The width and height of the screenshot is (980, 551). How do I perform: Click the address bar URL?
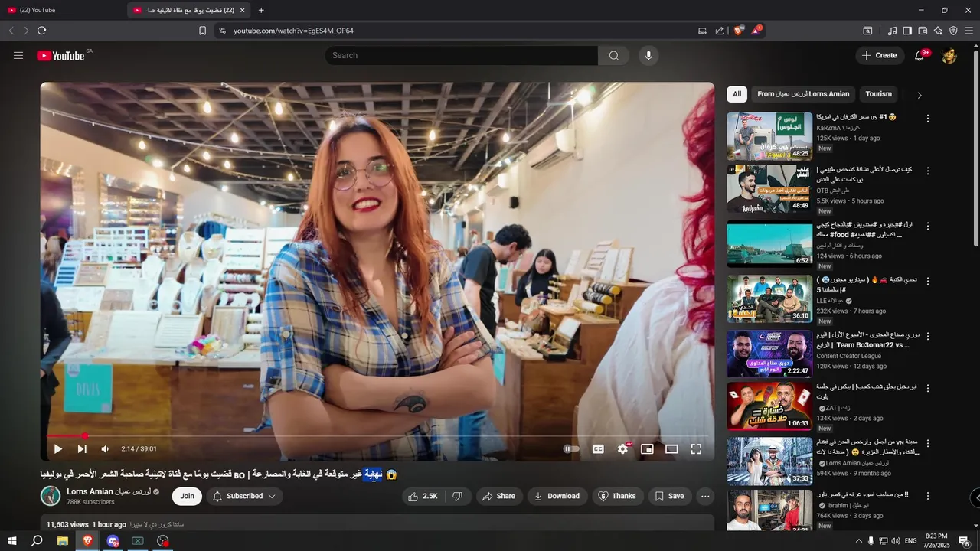(293, 31)
